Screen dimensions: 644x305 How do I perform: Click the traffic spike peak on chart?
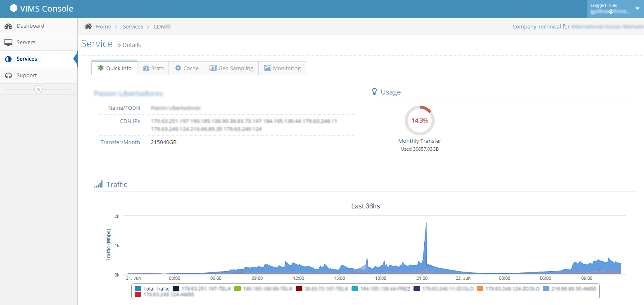point(426,224)
